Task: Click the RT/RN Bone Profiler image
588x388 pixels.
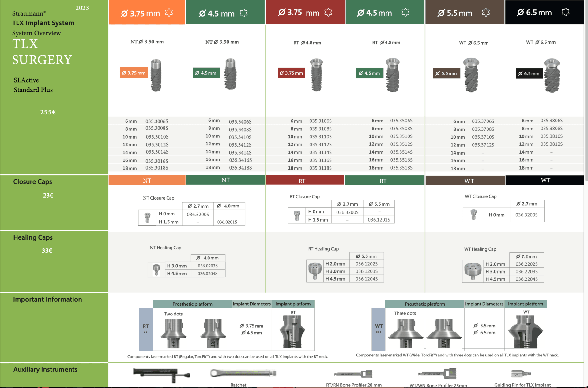Action: point(353,374)
